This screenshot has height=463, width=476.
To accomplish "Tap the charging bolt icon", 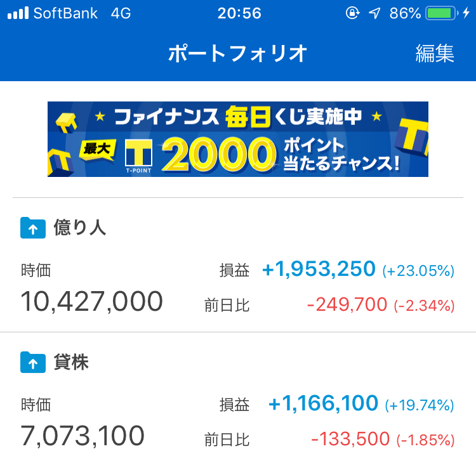I will [466, 13].
